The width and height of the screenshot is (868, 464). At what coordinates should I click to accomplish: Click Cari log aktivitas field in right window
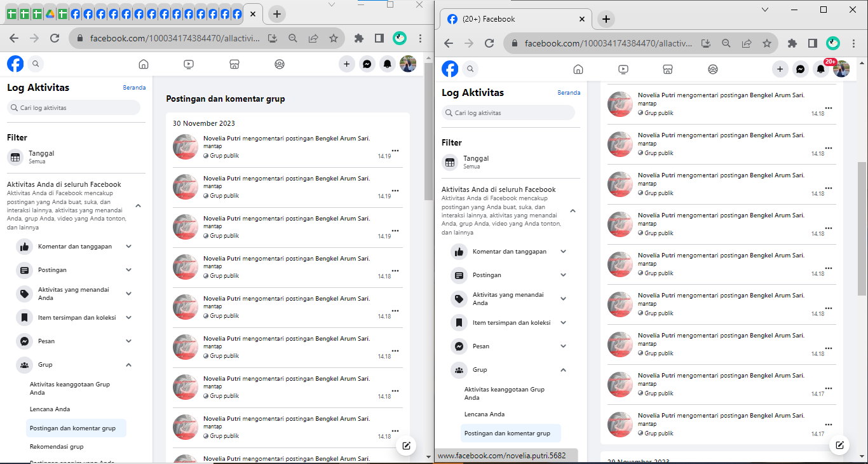tap(508, 113)
